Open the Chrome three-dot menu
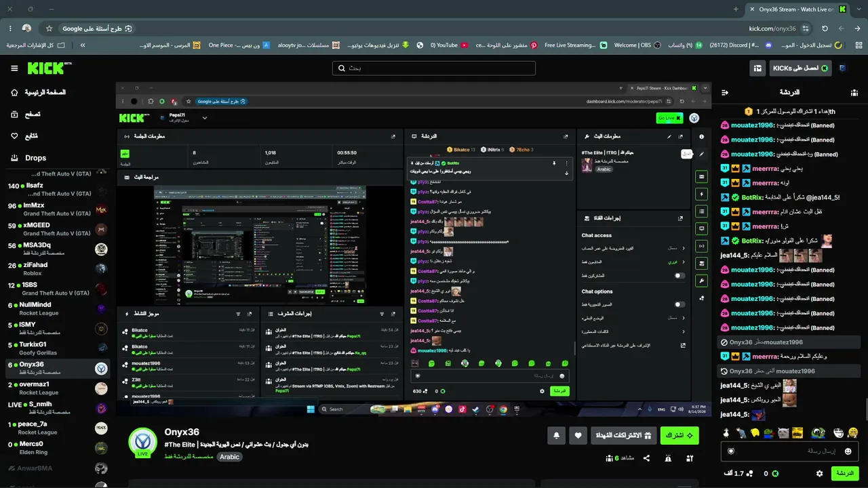 tap(10, 28)
